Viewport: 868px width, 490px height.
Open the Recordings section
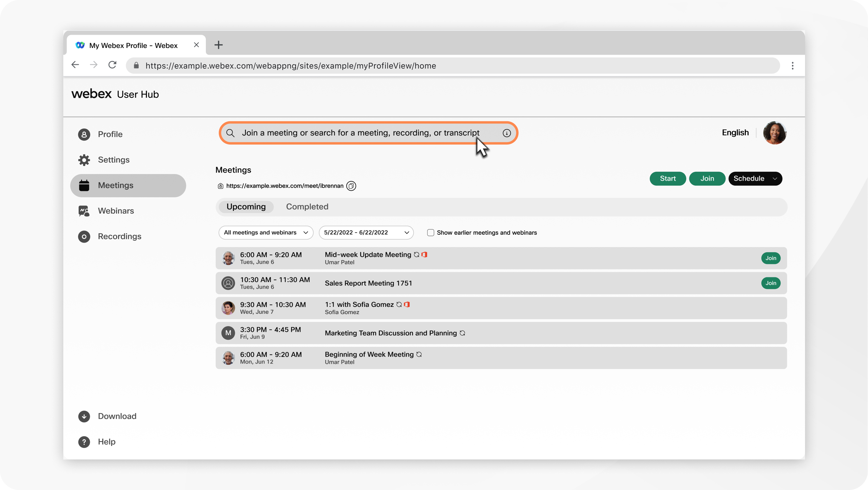pyautogui.click(x=119, y=236)
